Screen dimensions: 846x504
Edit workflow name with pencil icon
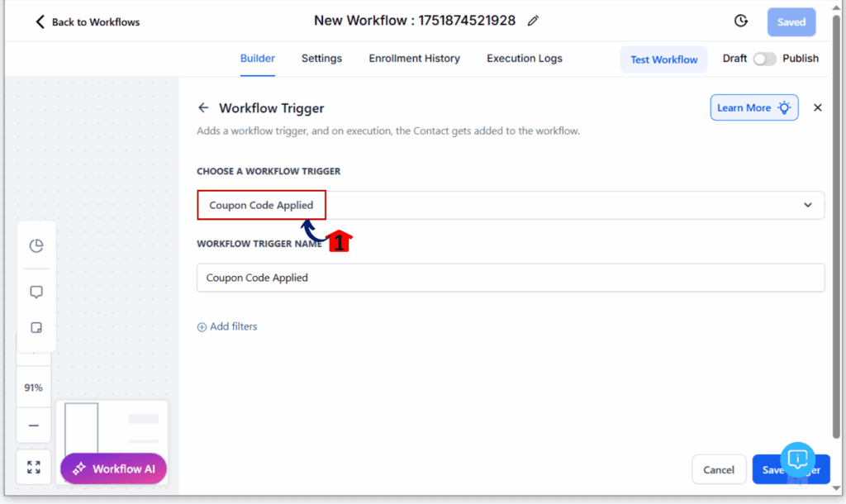tap(533, 21)
